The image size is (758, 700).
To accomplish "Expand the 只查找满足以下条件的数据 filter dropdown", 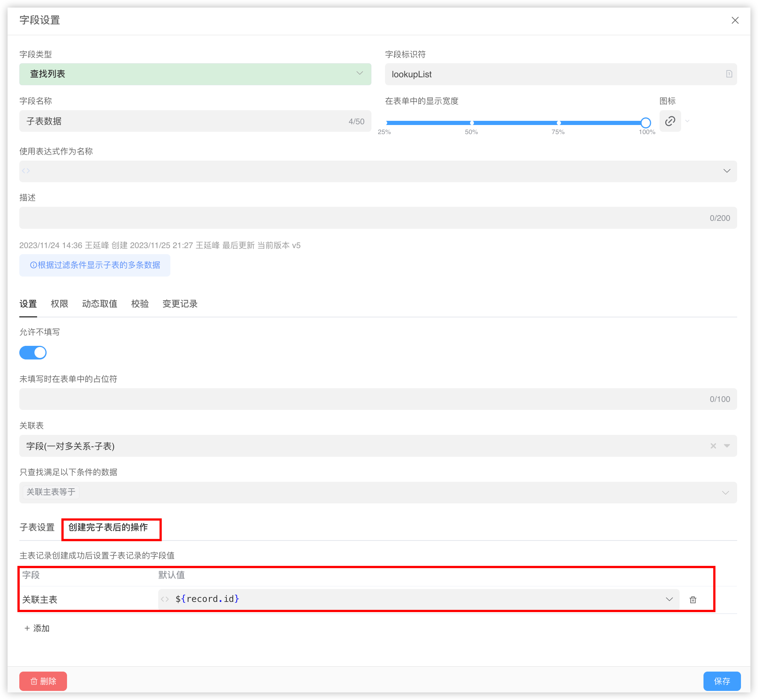I will 725,493.
